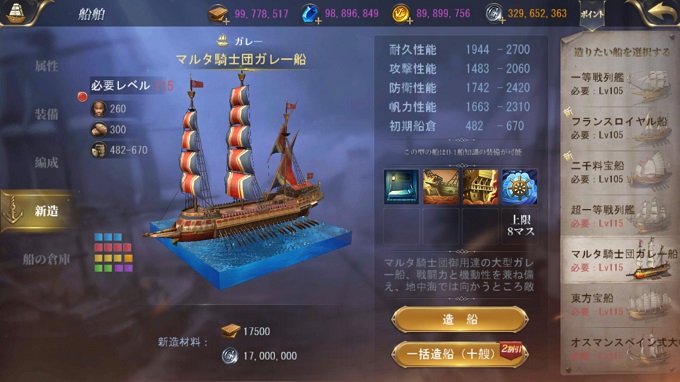This screenshot has width=680, height=382.
Task: Select 一等戦列艦 from ship list
Action: [620, 84]
